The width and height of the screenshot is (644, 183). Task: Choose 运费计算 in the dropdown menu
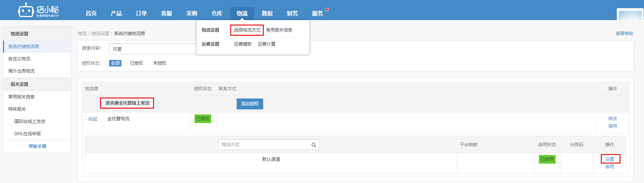[x=267, y=44]
